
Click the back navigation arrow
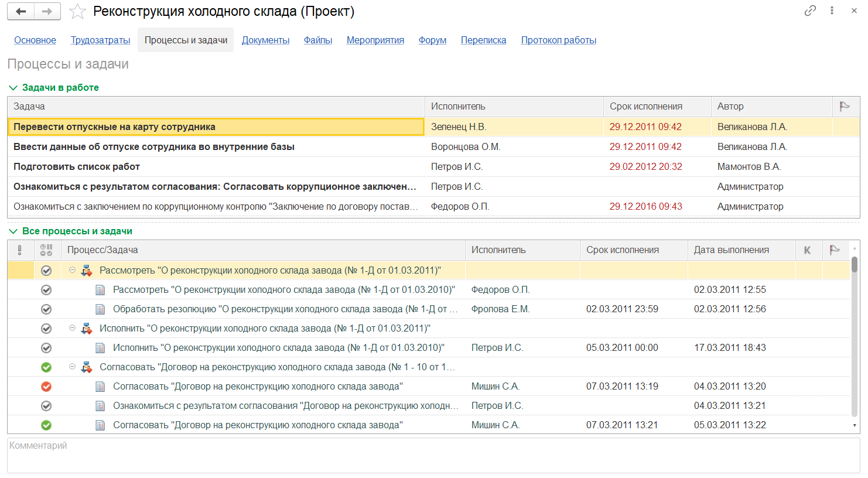click(21, 11)
